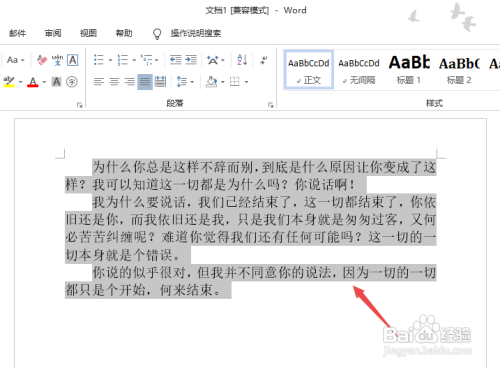Align text to the left

[99, 82]
